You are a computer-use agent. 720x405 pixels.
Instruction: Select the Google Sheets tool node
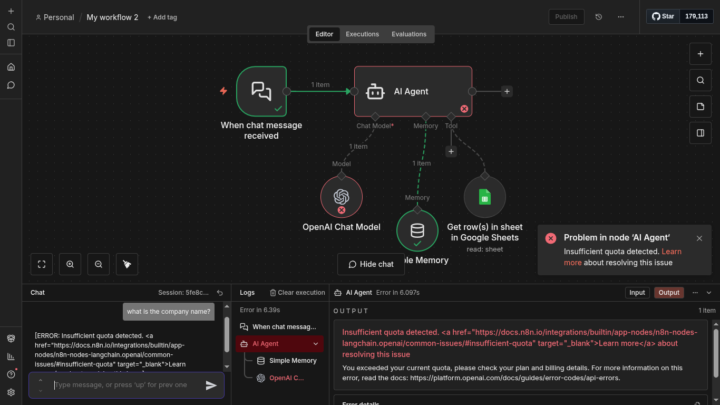click(484, 197)
